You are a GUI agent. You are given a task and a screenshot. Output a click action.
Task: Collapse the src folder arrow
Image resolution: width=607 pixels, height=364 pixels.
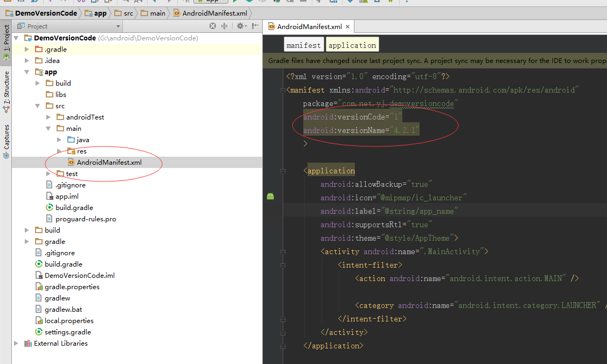point(38,106)
